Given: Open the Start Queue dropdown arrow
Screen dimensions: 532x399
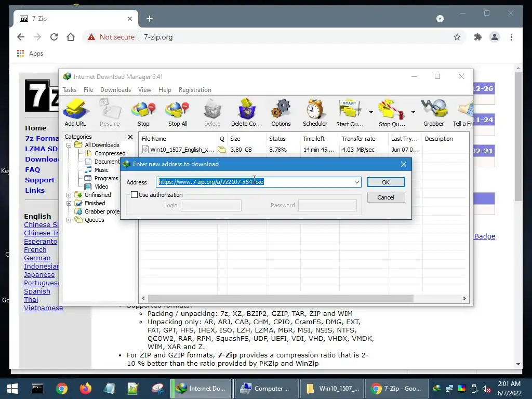Looking at the screenshot, I should coord(371,112).
